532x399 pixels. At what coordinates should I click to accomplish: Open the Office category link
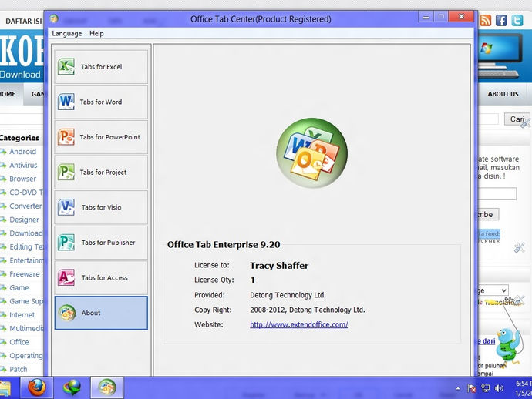(19, 342)
